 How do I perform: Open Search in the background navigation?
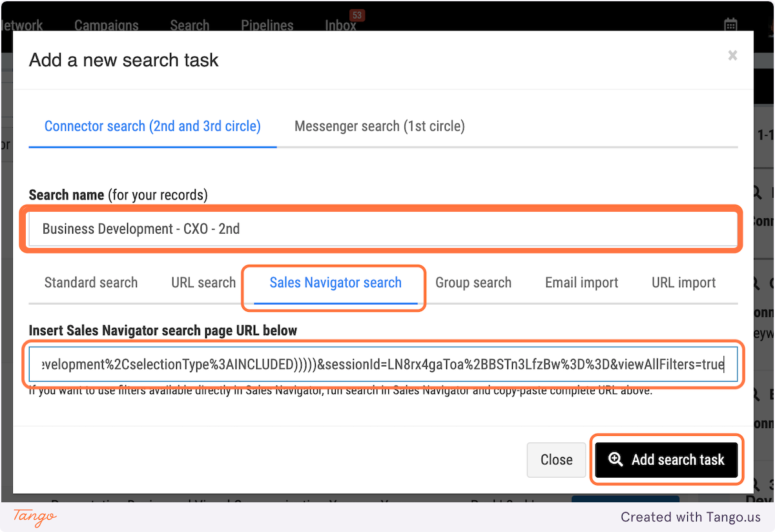[x=190, y=26]
